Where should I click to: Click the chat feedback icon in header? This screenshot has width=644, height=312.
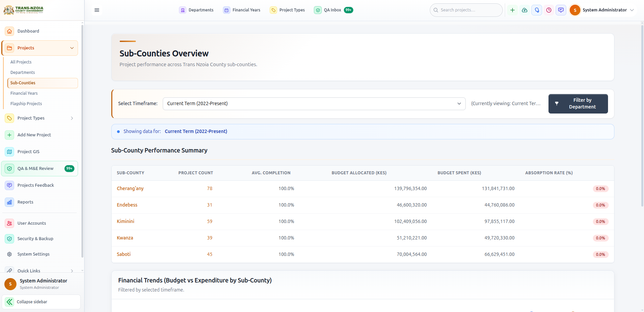tap(561, 10)
